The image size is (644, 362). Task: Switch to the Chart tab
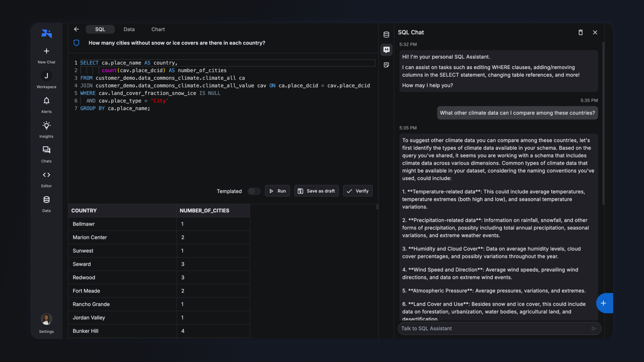[158, 29]
